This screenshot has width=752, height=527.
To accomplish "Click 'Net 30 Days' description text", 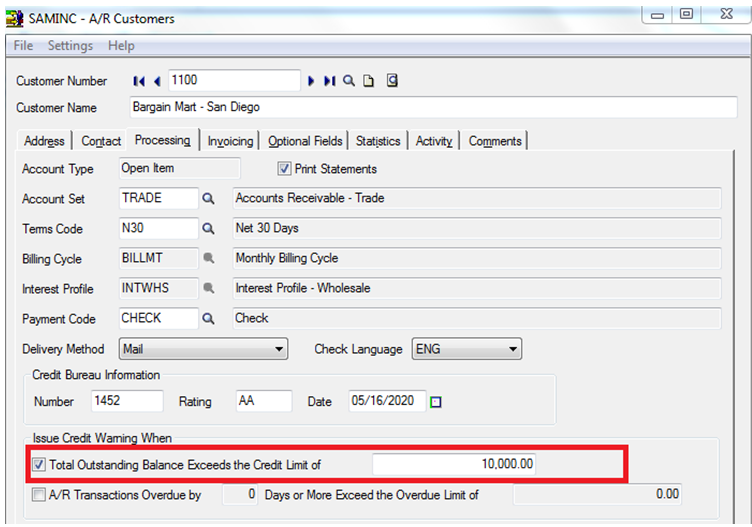I will pyautogui.click(x=477, y=228).
